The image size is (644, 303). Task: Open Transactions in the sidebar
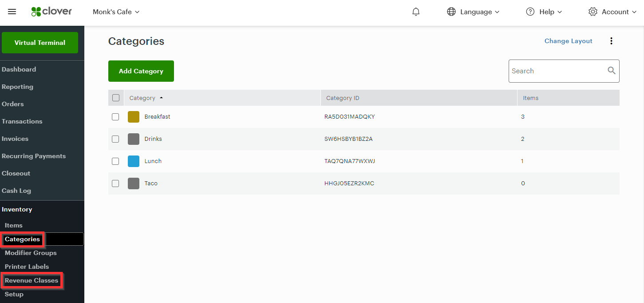coord(22,121)
